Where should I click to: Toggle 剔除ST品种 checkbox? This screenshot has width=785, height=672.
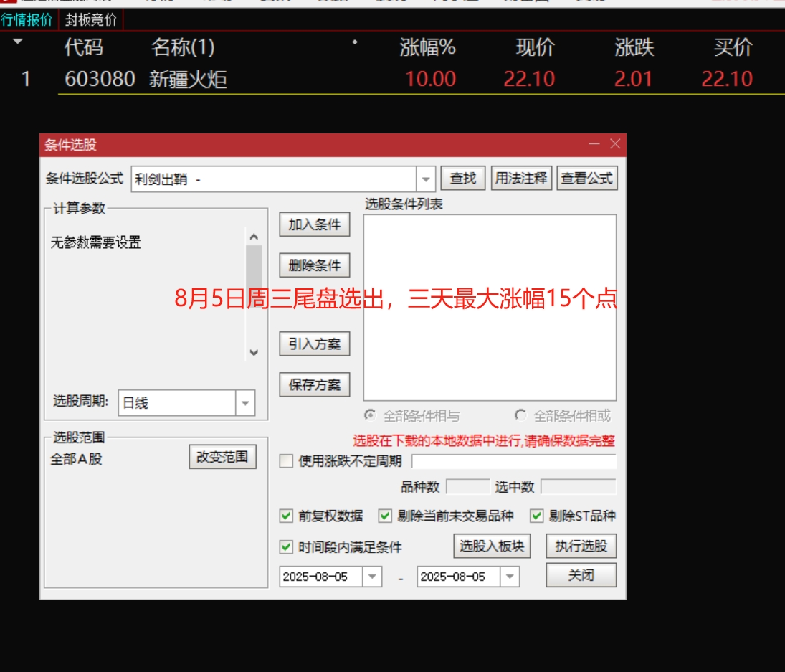click(x=536, y=516)
